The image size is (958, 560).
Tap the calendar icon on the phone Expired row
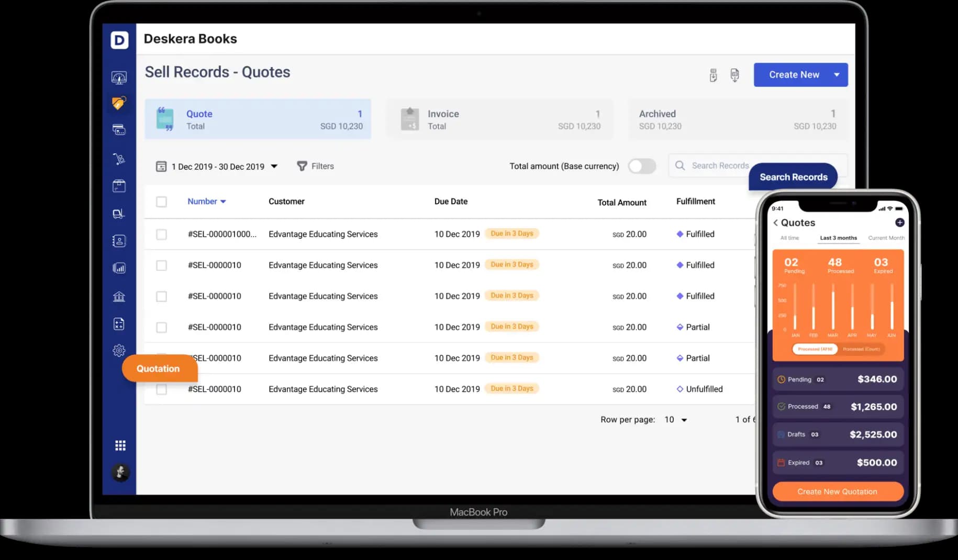coord(782,463)
